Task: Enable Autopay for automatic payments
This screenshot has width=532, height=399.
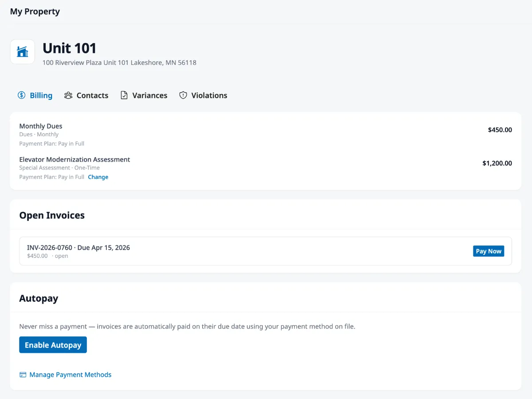Action: [x=53, y=344]
